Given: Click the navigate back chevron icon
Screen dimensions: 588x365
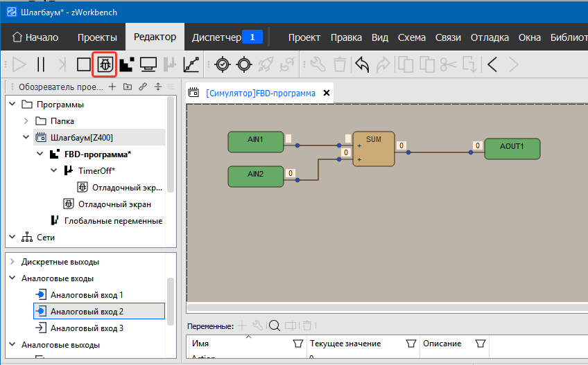Looking at the screenshot, I should tap(492, 64).
